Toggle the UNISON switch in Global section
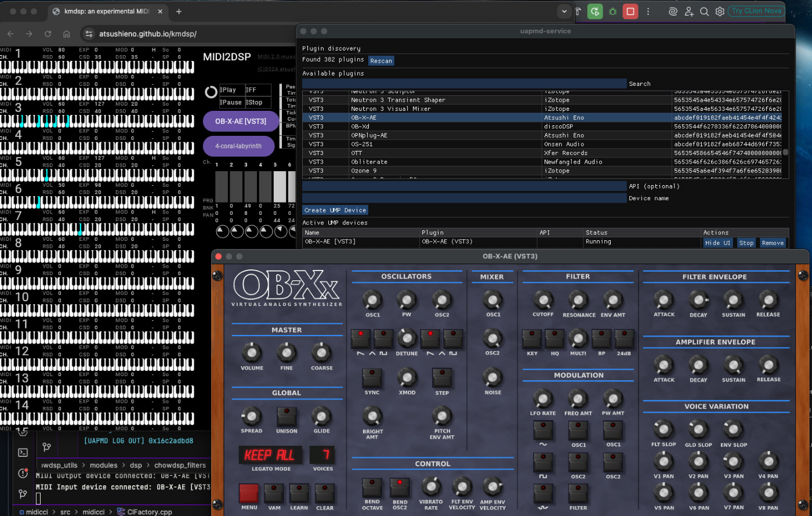 coord(287,416)
